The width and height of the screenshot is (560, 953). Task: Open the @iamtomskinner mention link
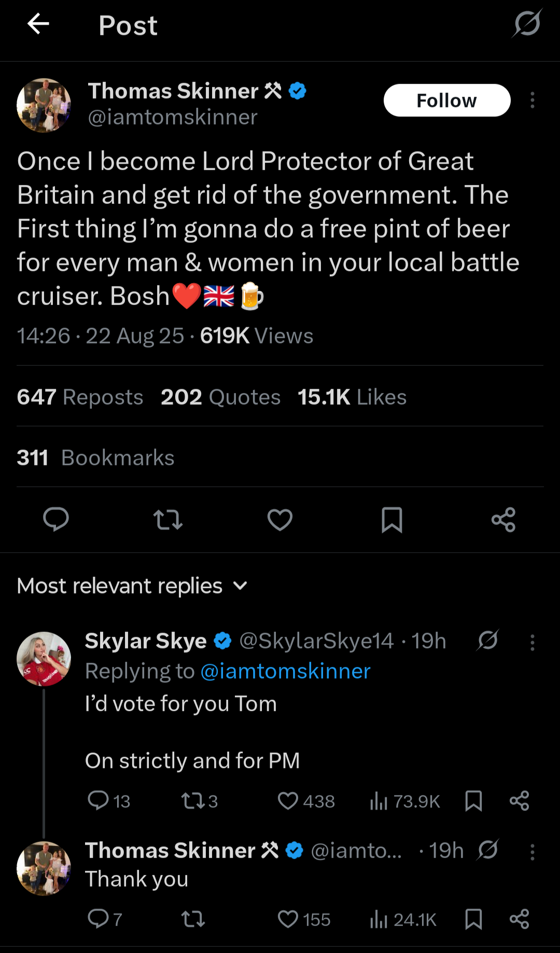tap(285, 671)
